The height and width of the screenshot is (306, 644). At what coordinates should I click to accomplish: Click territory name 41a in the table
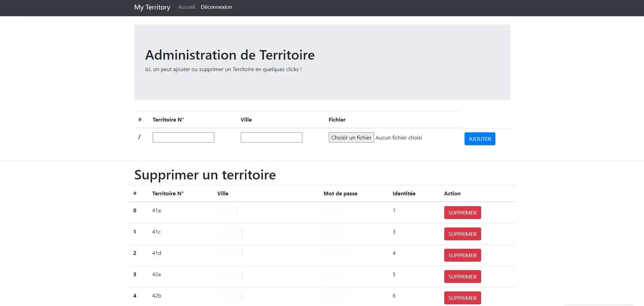coord(156,210)
